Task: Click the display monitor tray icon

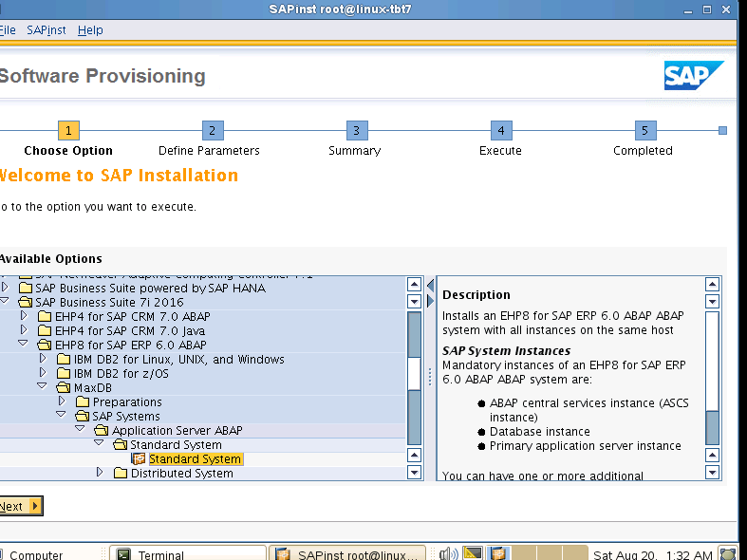Action: (473, 553)
